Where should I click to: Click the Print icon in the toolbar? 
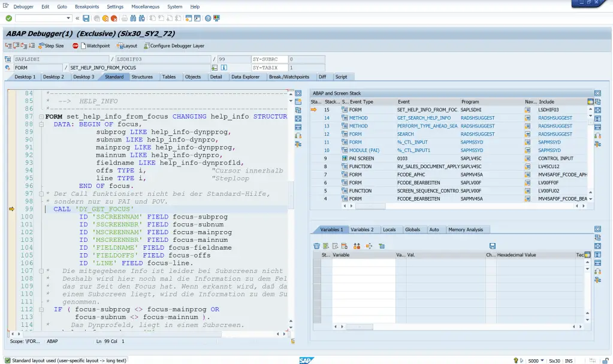coord(123,19)
